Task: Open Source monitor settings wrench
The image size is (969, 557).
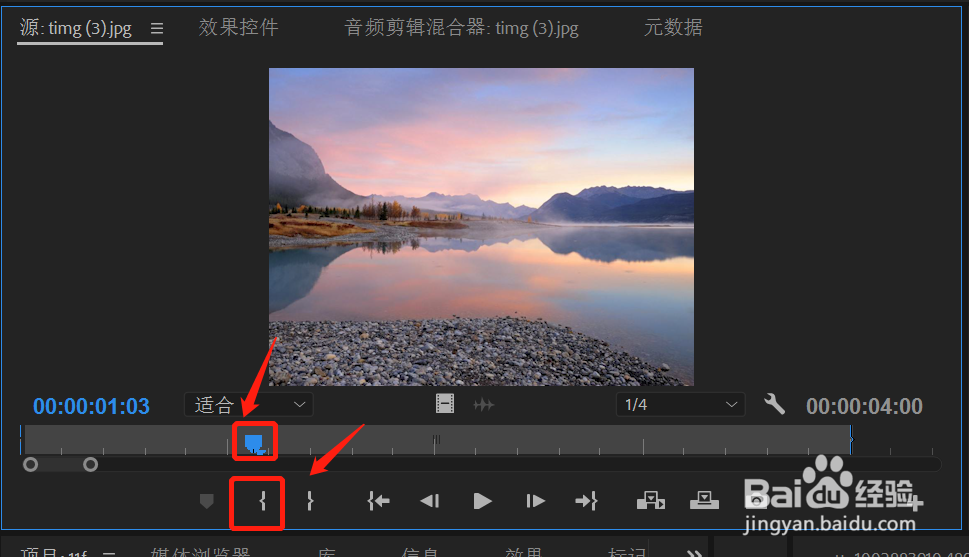Action: 774,404
